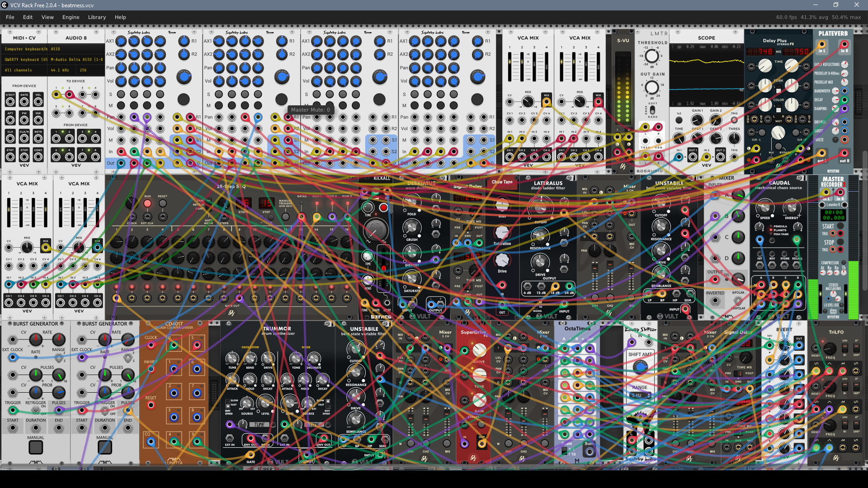Click the Scope waveform display
The image size is (868, 488).
pyautogui.click(x=706, y=75)
